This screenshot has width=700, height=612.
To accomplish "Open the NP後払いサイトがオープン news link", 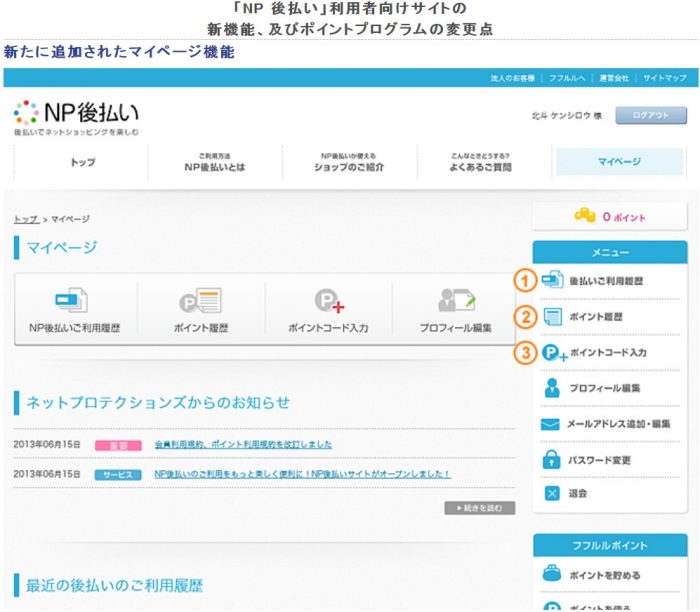I will 303,474.
